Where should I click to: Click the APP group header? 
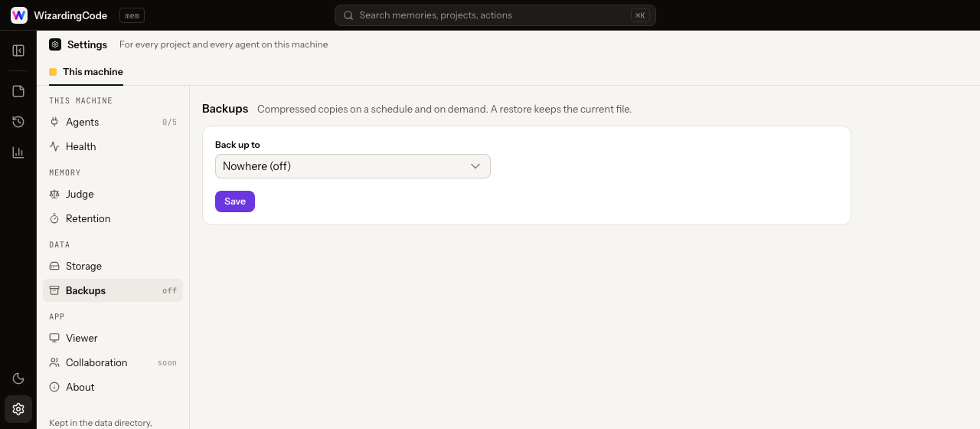(57, 317)
